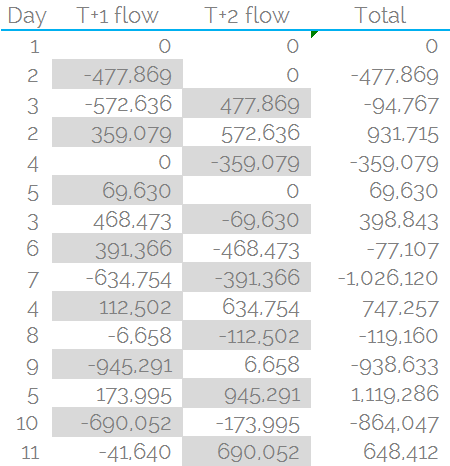Screen dimensions: 450x466
Task: Click the shaded 477,869 T+2 flow cell
Action: click(247, 103)
